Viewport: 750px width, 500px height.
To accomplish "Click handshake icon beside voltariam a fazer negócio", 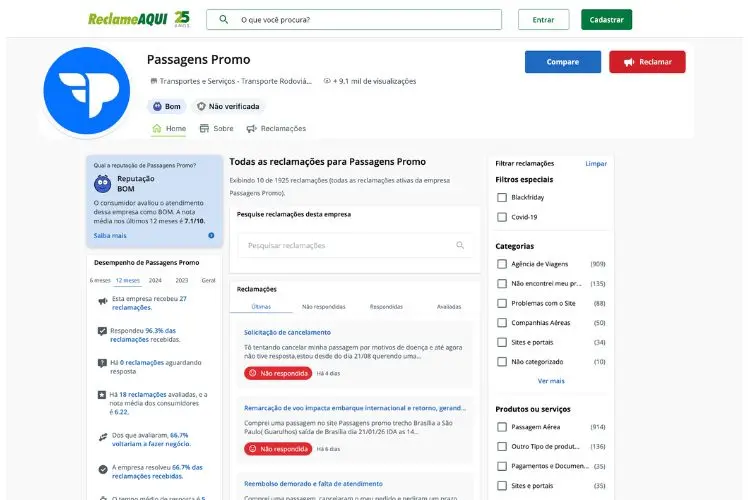I will [103, 437].
